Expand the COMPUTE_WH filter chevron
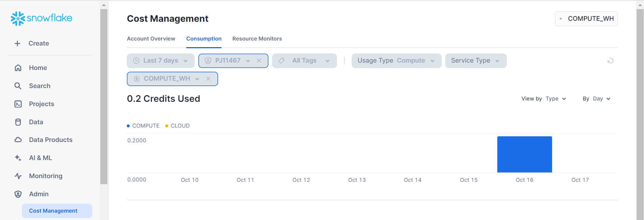The width and height of the screenshot is (644, 220). point(197,79)
